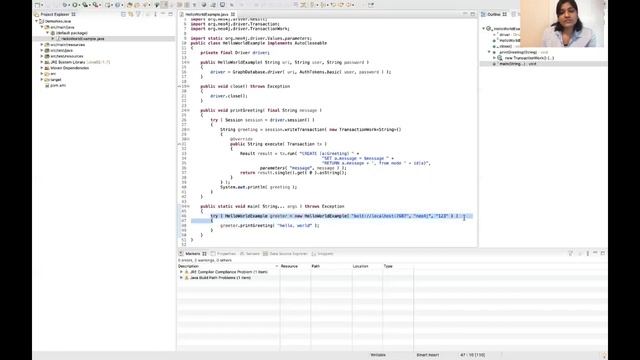Expand the src/test/resources folder
640x360 pixels.
[x=42, y=56]
